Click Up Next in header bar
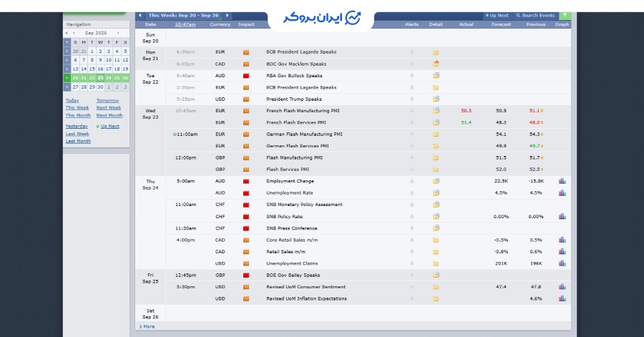The height and width of the screenshot is (337, 644). [497, 16]
